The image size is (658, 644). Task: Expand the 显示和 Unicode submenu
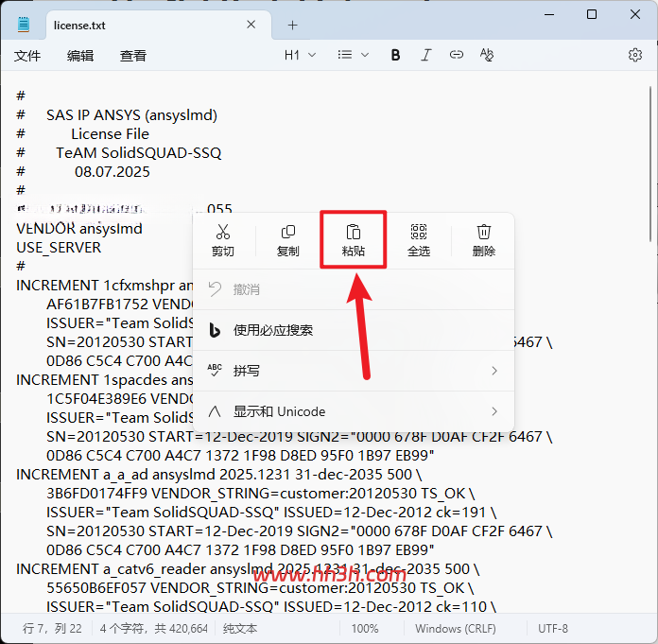click(x=354, y=411)
